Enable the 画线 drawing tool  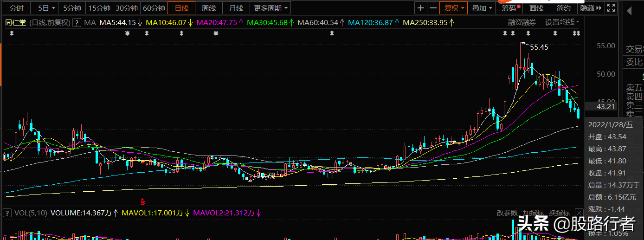[x=536, y=8]
